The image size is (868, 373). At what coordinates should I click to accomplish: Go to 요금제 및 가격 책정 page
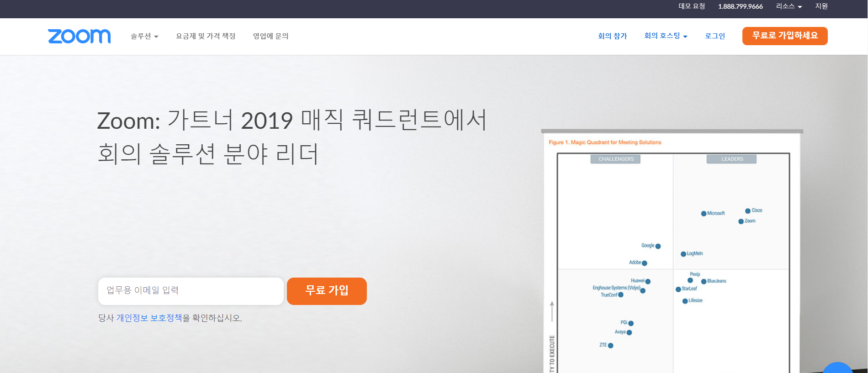(x=206, y=36)
